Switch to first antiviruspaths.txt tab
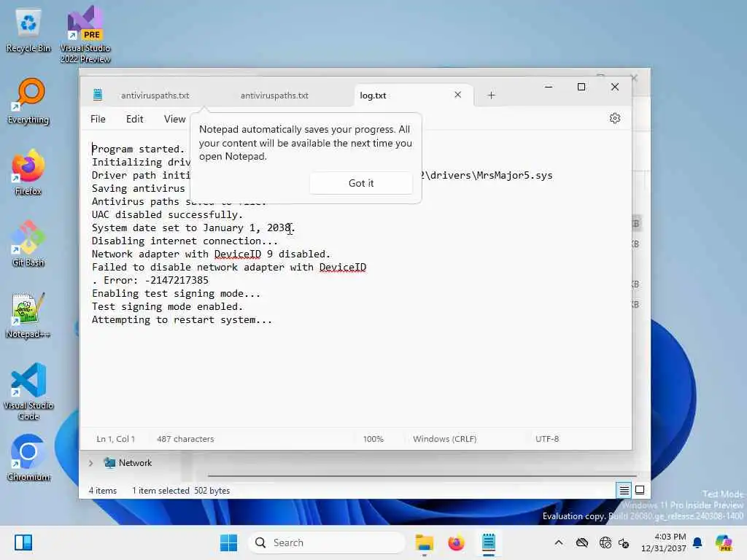Image resolution: width=747 pixels, height=560 pixels. point(155,96)
